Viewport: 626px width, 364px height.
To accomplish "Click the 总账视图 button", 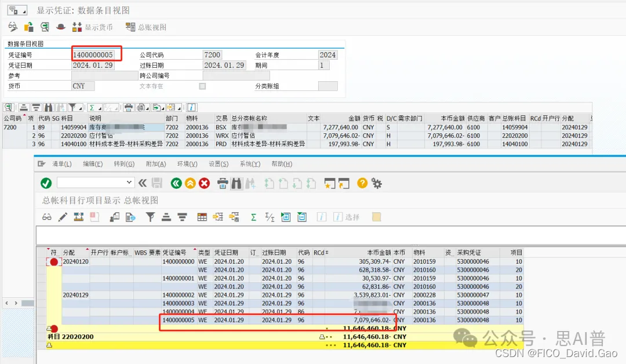I will pyautogui.click(x=146, y=27).
